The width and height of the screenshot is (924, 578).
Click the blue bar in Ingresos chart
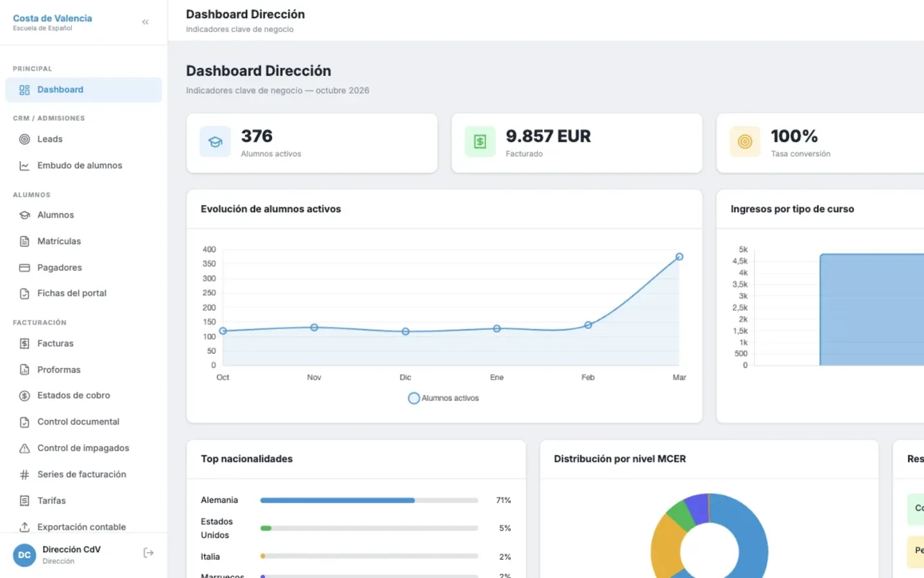[871, 310]
